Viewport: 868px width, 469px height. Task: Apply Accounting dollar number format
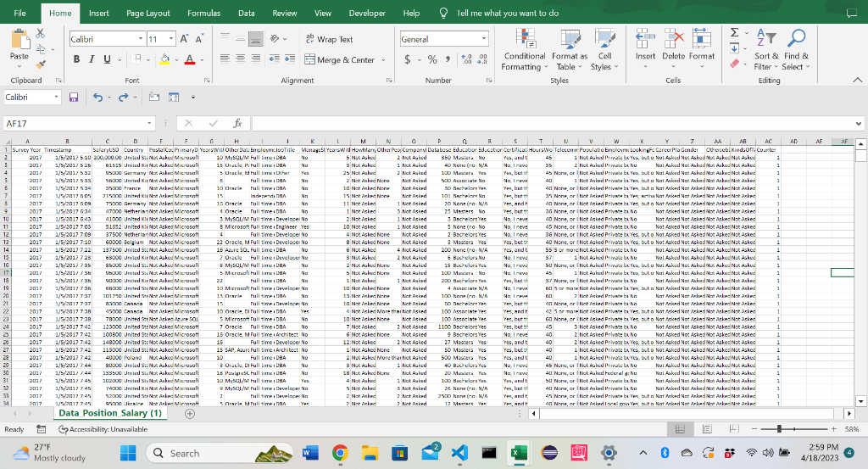[408, 59]
